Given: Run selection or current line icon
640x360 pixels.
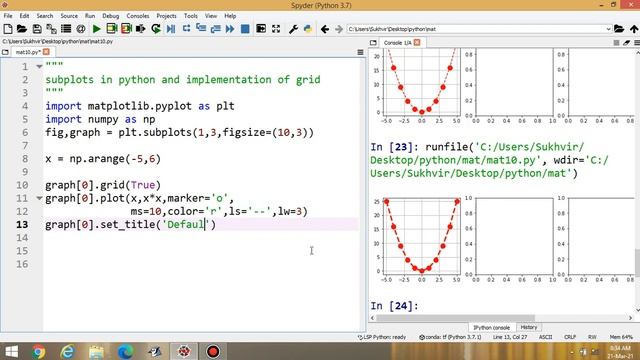Looking at the screenshot, I should pyautogui.click(x=140, y=29).
